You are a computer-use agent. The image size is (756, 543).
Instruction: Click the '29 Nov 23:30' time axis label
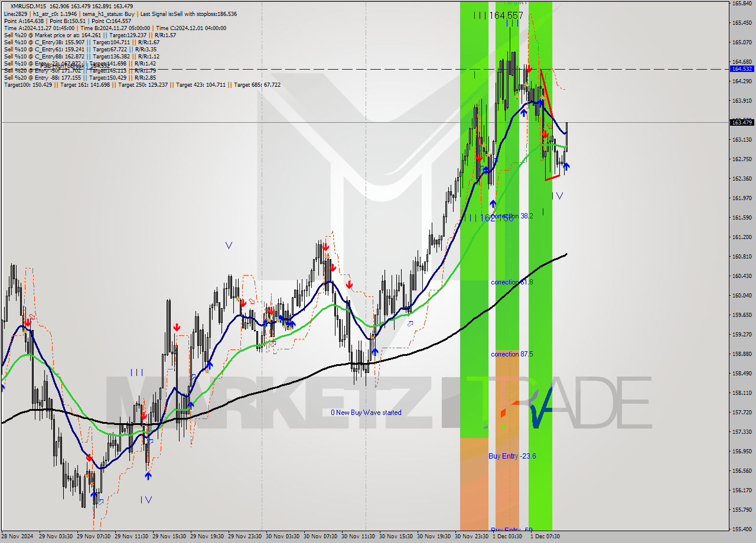(x=245, y=537)
